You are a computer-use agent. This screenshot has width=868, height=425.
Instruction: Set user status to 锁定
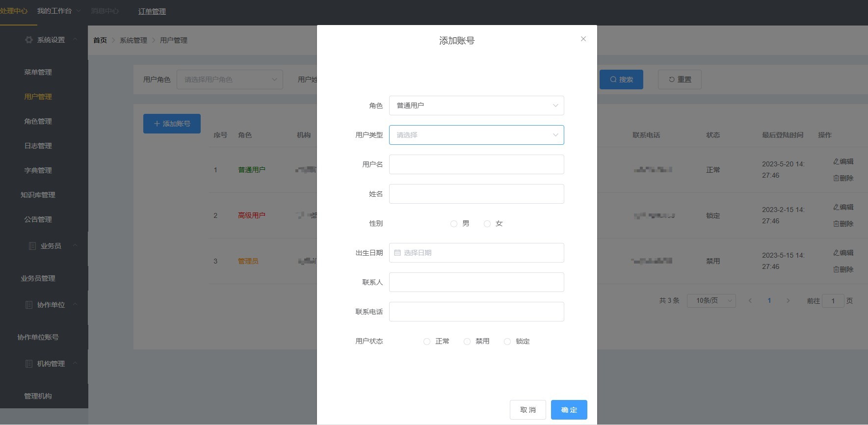(x=507, y=342)
